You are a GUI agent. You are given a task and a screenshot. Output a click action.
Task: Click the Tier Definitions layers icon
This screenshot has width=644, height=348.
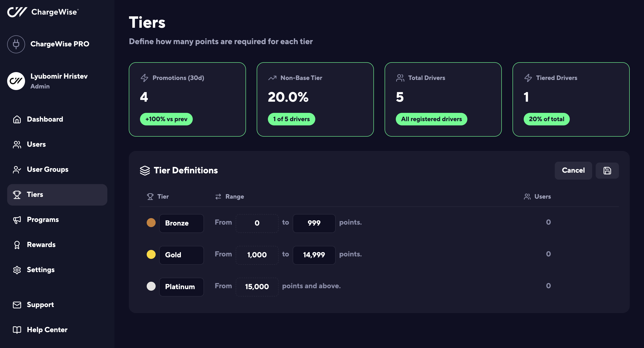coord(145,170)
